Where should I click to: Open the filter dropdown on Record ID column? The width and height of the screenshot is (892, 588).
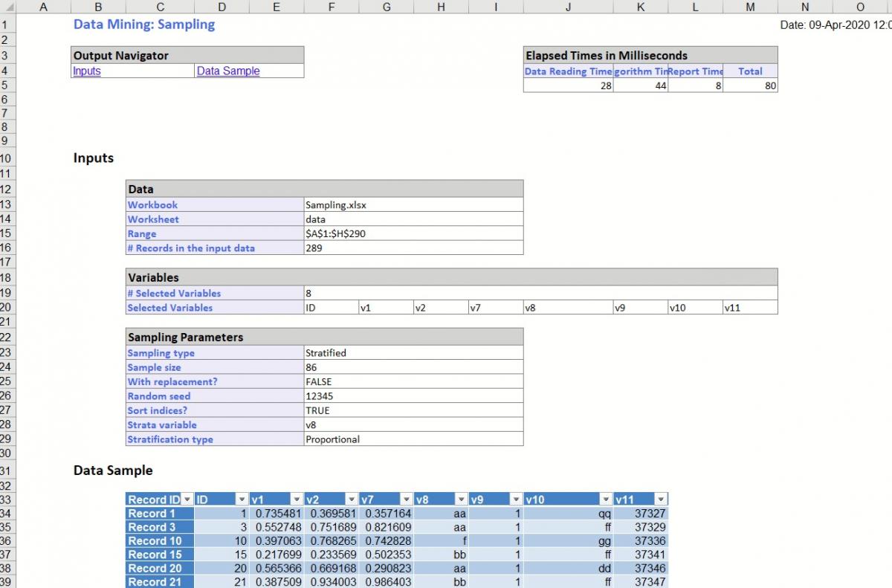point(187,499)
